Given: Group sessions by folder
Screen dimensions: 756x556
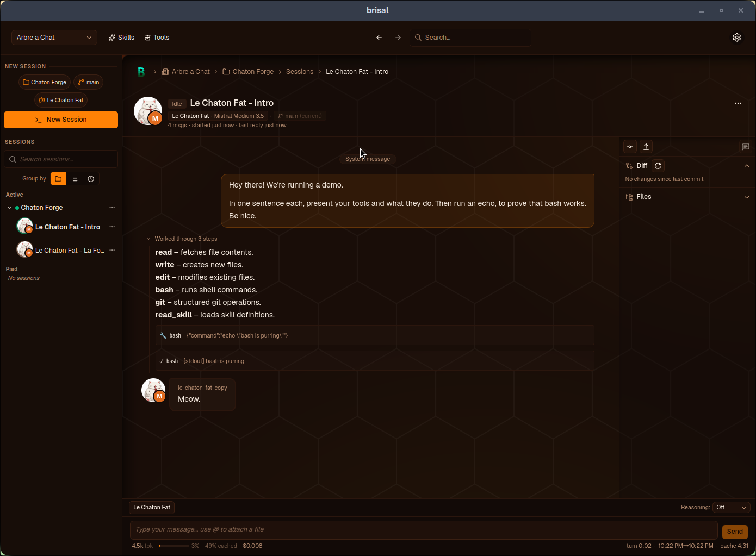Looking at the screenshot, I should 58,179.
